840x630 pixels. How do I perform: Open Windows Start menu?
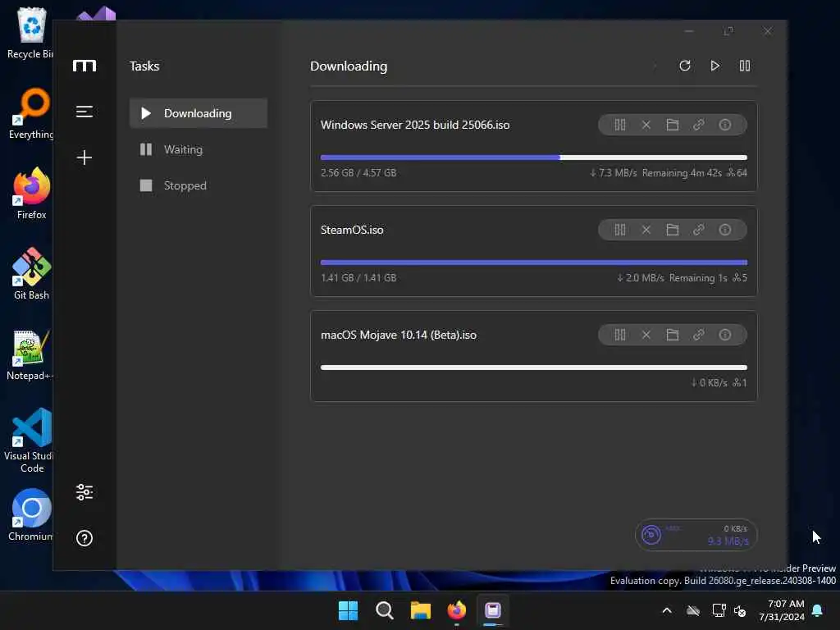pyautogui.click(x=348, y=610)
